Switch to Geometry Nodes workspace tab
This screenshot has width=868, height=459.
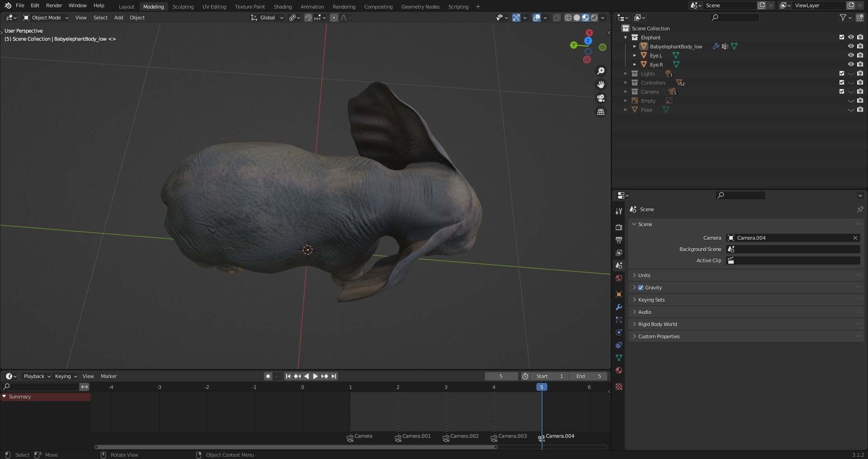tap(420, 7)
